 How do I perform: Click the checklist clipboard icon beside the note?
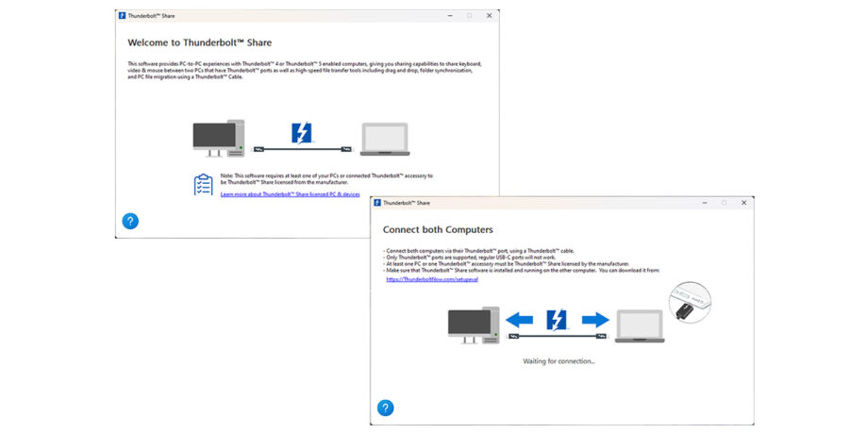203,184
